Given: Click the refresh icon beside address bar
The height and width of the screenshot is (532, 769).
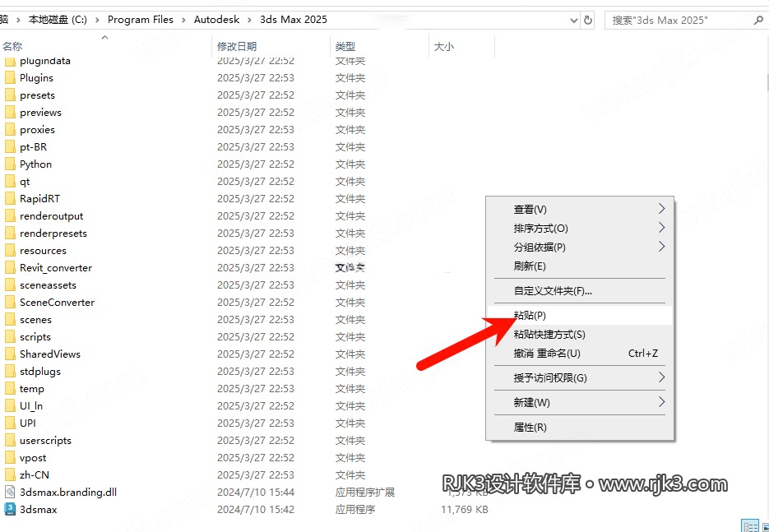Looking at the screenshot, I should coord(587,20).
